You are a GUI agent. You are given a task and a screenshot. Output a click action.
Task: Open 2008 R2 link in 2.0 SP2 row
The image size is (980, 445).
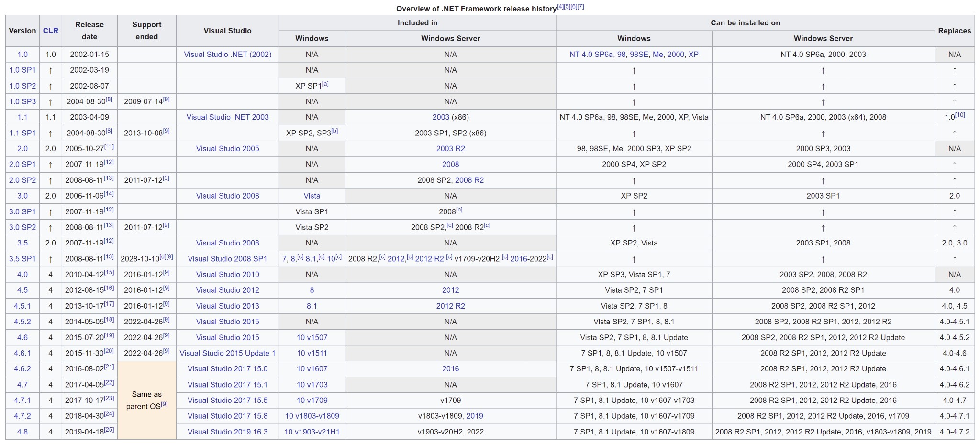469,180
